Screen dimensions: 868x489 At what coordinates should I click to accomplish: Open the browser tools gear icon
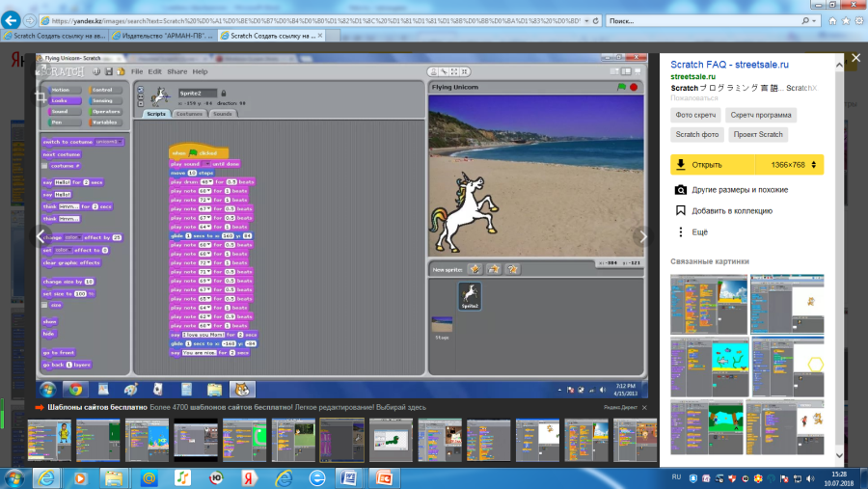point(859,21)
